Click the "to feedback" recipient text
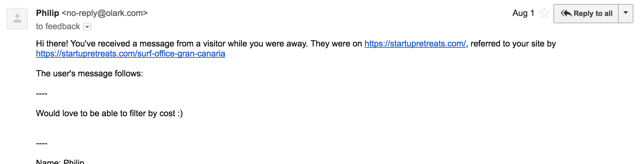The width and height of the screenshot is (644, 164). (58, 26)
